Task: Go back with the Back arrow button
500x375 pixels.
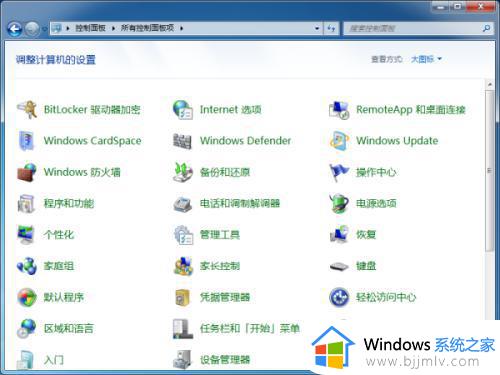Action: click(15, 29)
